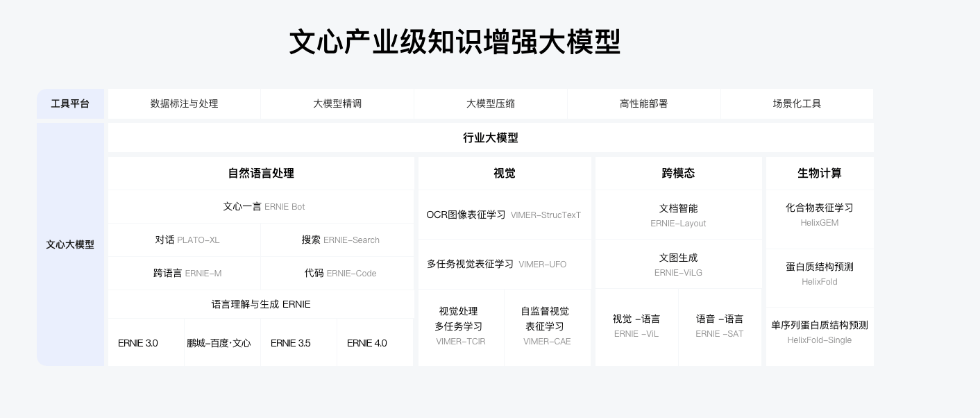
Task: Open 自监督视觉表征学习 VIMER-CAE cell
Action: click(548, 327)
